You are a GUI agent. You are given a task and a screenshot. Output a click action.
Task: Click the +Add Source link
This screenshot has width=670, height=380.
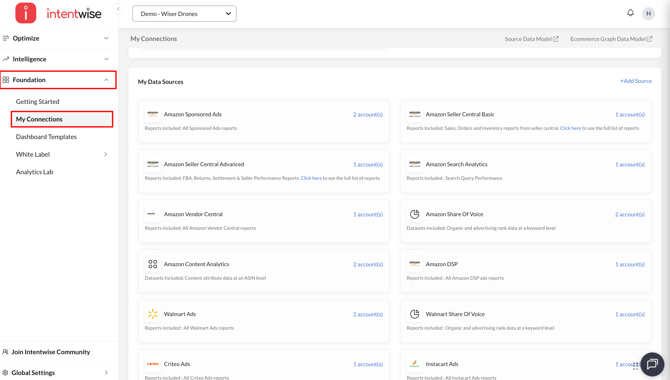pyautogui.click(x=636, y=81)
